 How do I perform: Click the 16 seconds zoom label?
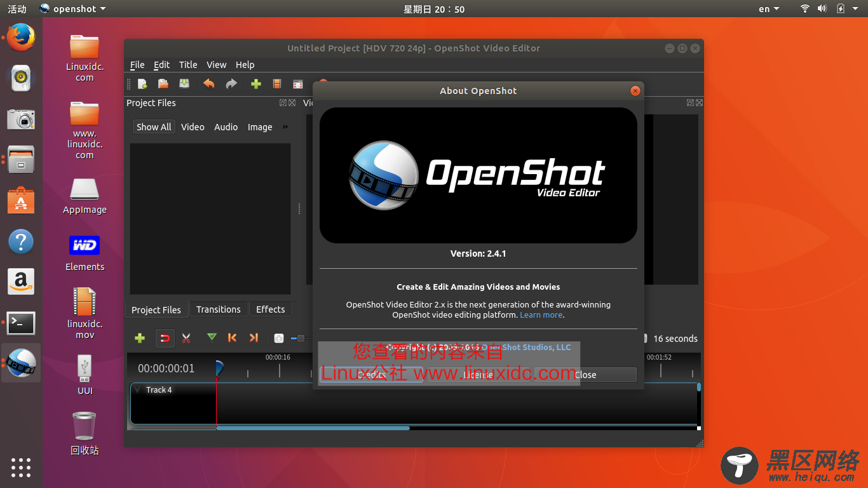tap(675, 339)
